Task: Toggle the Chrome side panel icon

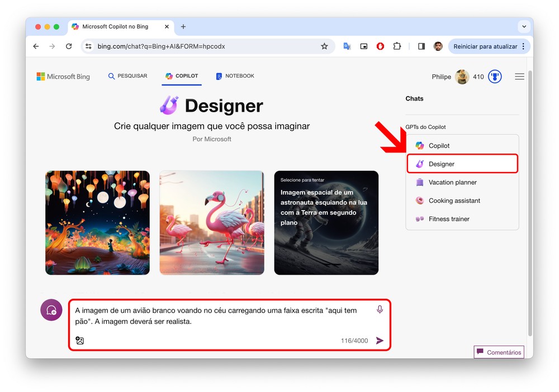Action: 421,46
